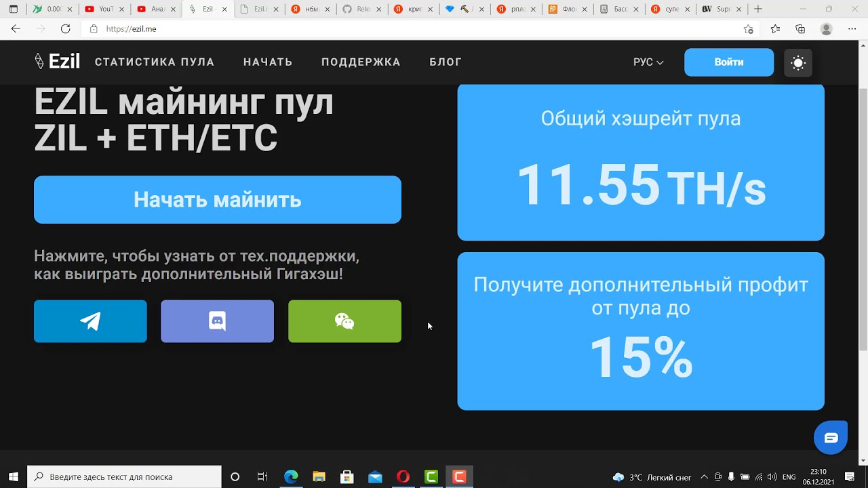Open the ПОДДЕРЖКА menu item
The image size is (868, 488).
[361, 62]
